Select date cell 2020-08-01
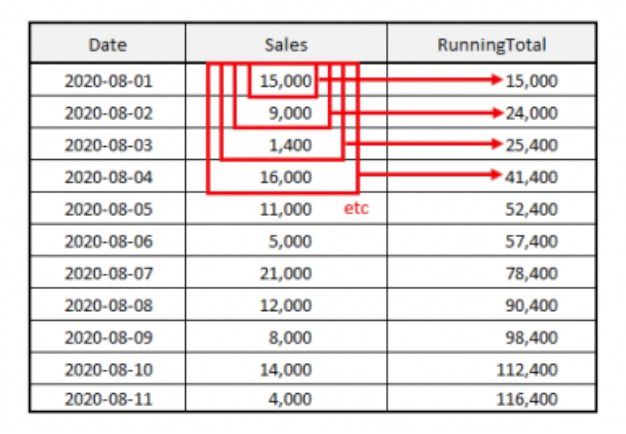Viewport: 626px width, 434px height. tap(107, 80)
